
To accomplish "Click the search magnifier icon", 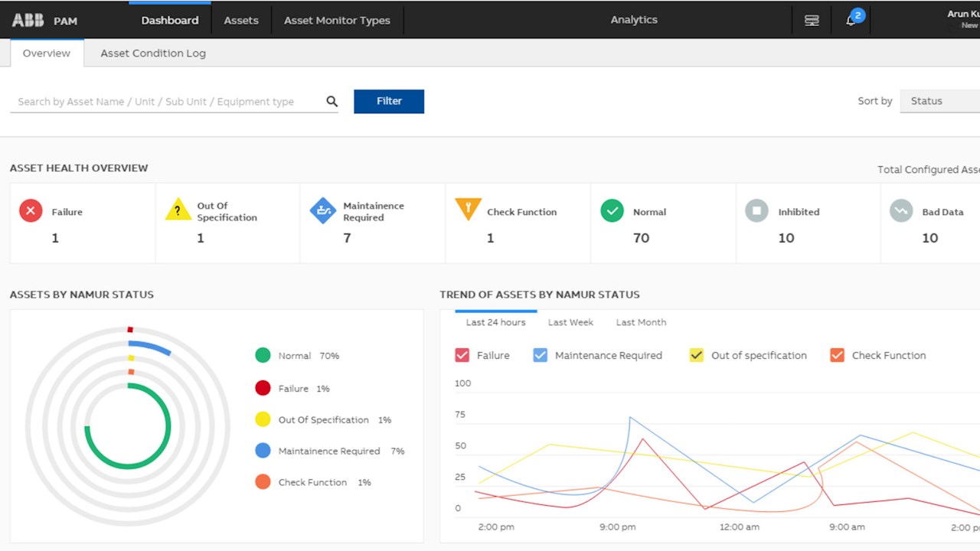I will [332, 101].
